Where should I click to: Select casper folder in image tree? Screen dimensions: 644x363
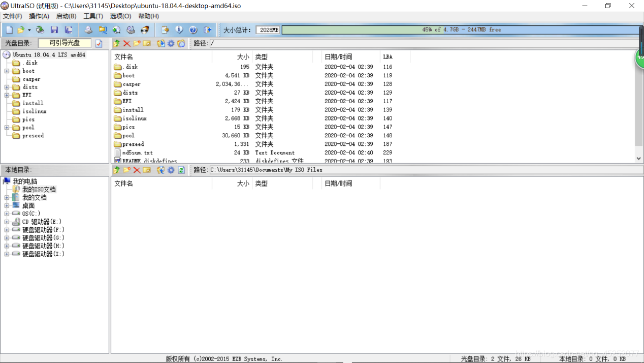[x=31, y=79]
